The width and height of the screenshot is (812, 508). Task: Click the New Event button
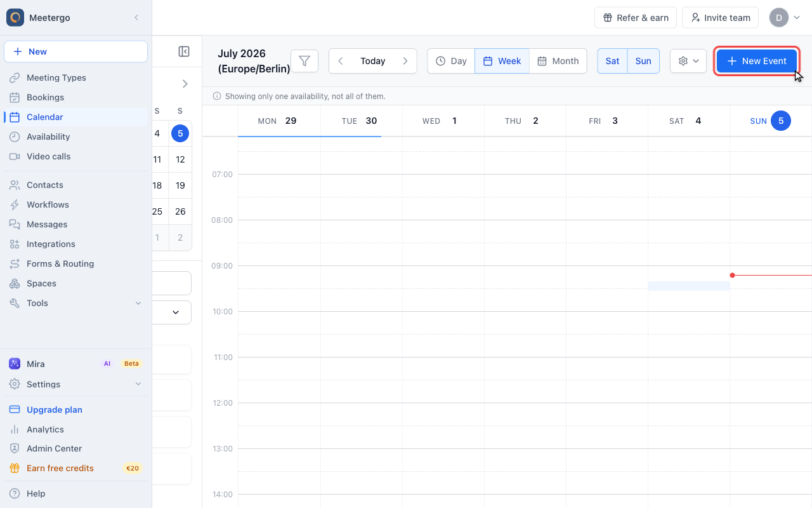click(x=756, y=61)
